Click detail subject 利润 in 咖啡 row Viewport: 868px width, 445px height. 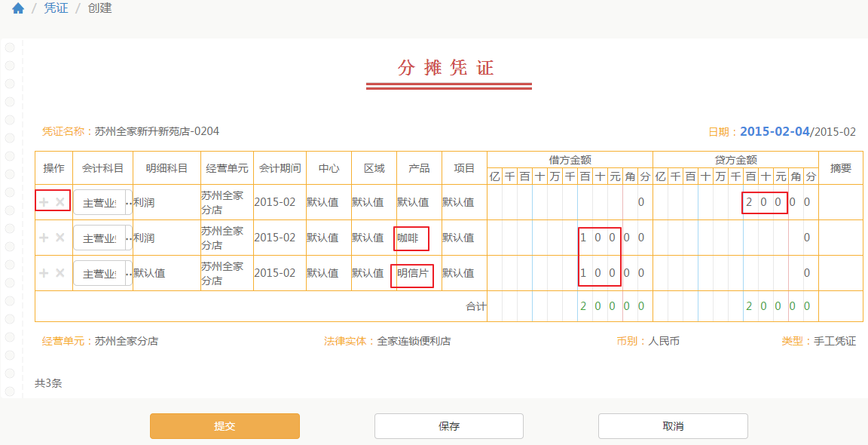click(144, 238)
